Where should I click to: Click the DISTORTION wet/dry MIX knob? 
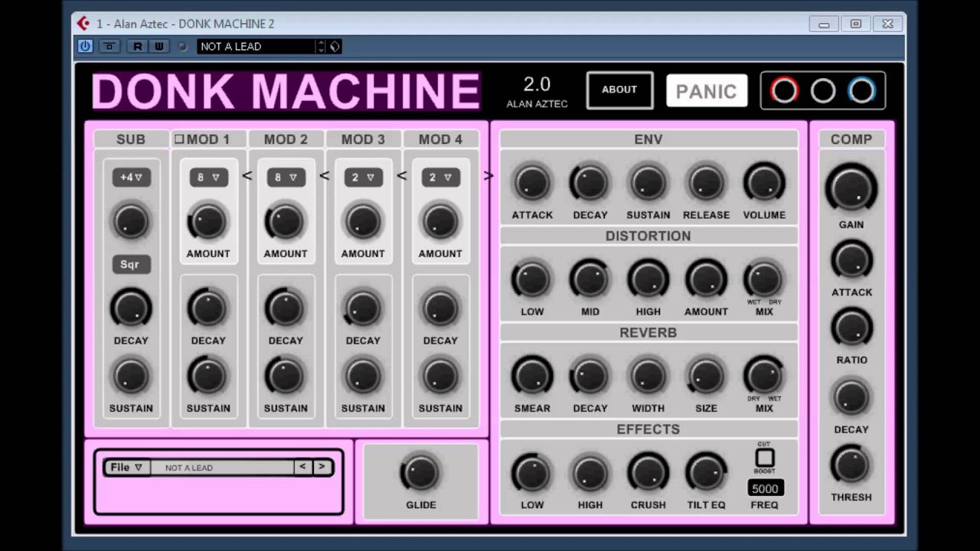[764, 279]
